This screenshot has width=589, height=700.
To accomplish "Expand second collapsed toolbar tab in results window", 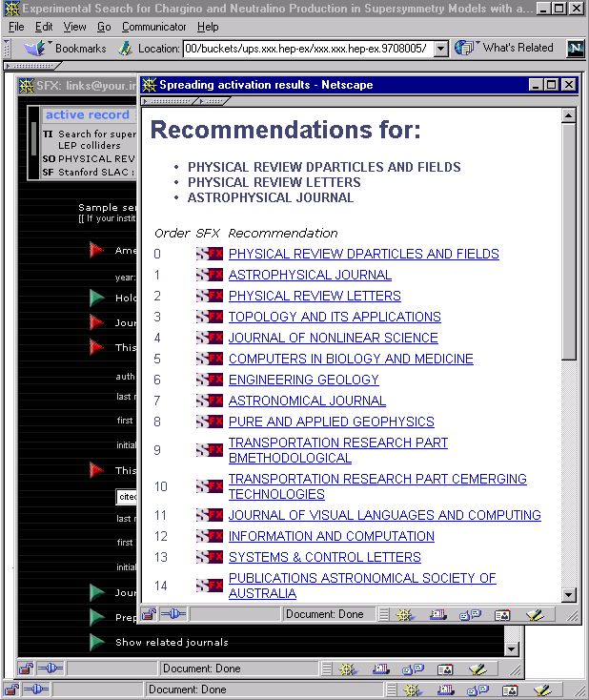I will (213, 101).
